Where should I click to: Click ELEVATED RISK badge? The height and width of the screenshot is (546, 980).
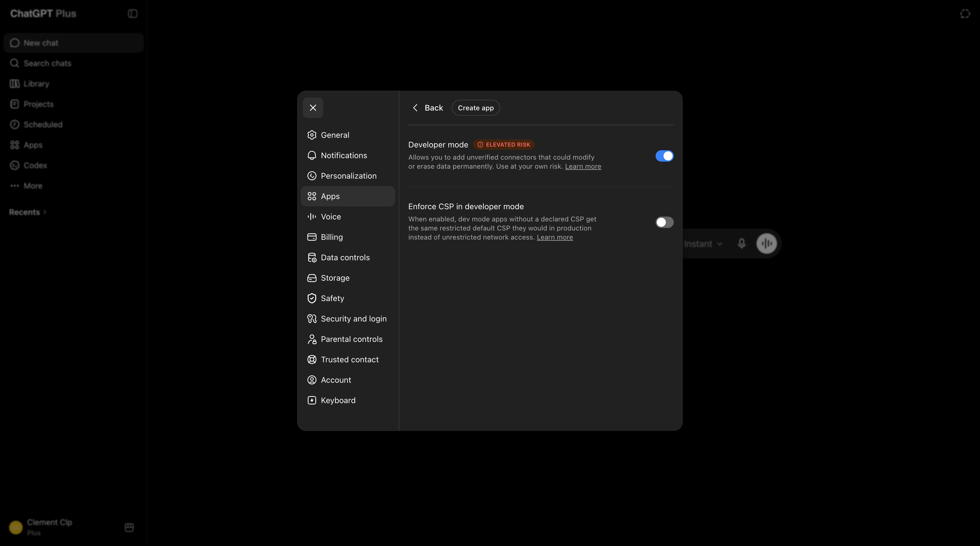[x=504, y=145]
